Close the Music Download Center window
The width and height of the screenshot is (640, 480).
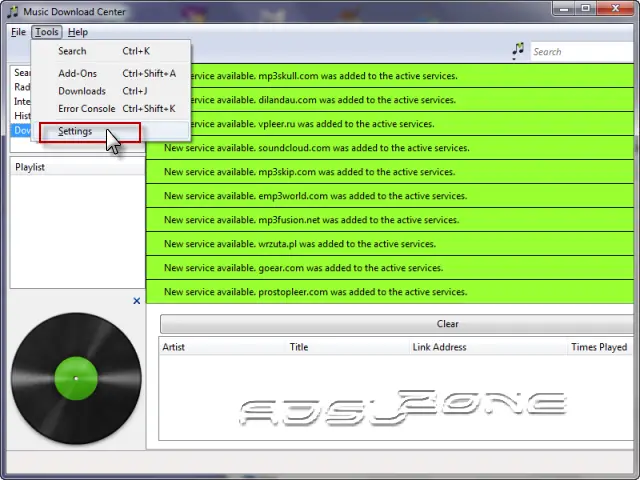click(x=616, y=9)
